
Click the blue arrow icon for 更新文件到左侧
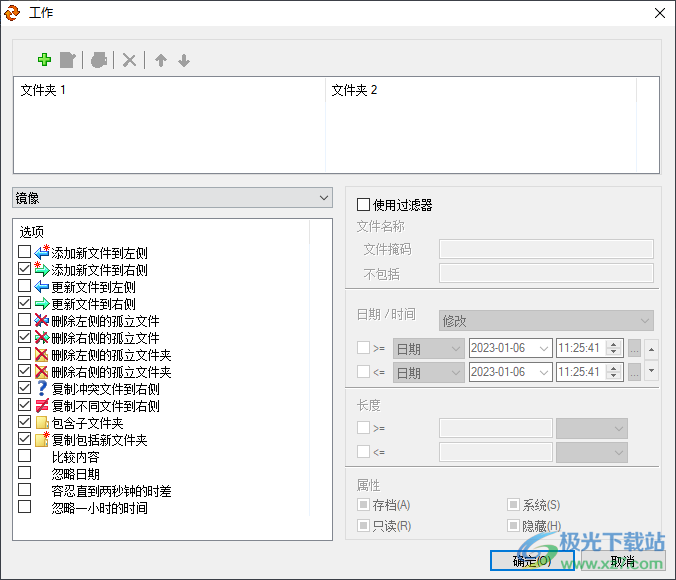[42, 286]
